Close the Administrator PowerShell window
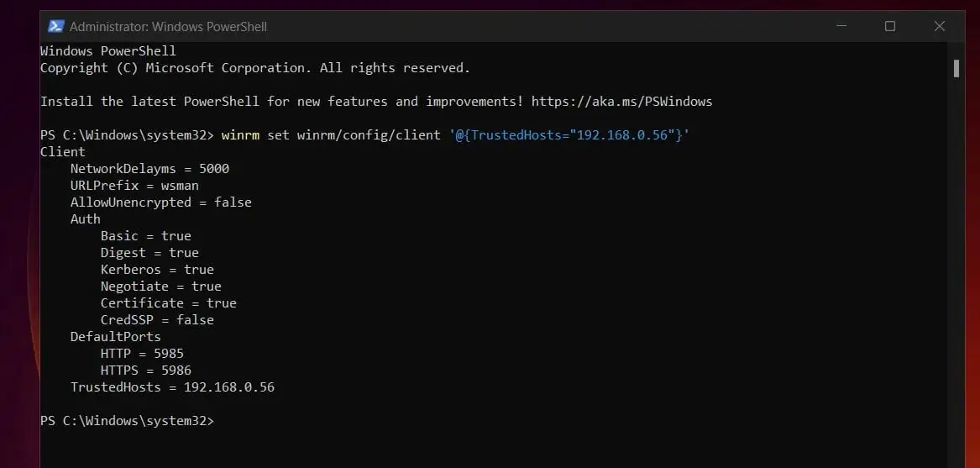This screenshot has width=980, height=468. tap(940, 26)
